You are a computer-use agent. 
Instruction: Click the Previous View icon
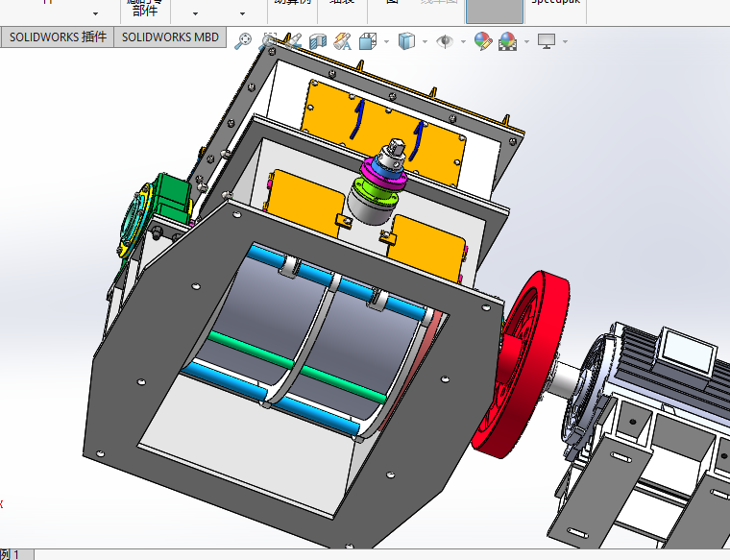tap(293, 41)
